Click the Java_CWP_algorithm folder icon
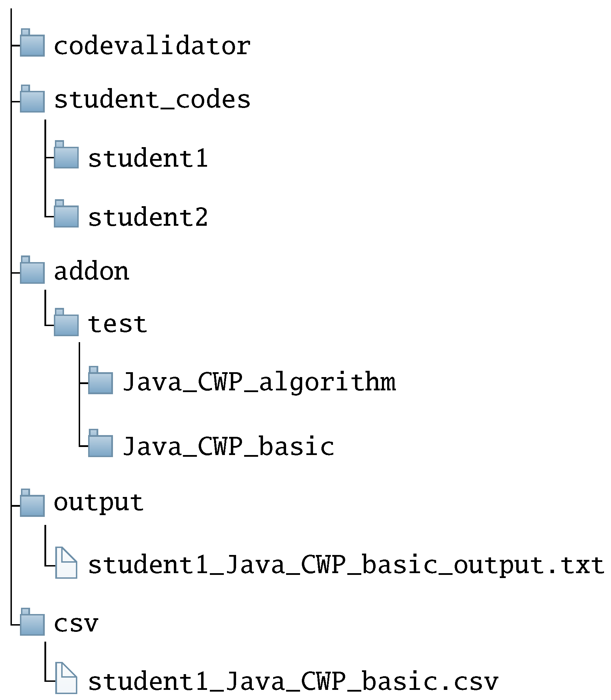The width and height of the screenshot is (611, 700). pyautogui.click(x=100, y=381)
